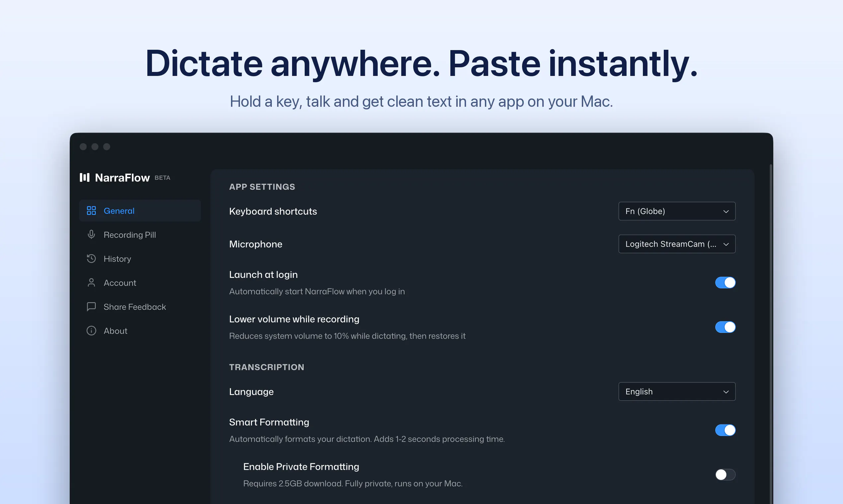Click the NarraFlow logo bars icon
The width and height of the screenshot is (843, 504).
(85, 177)
